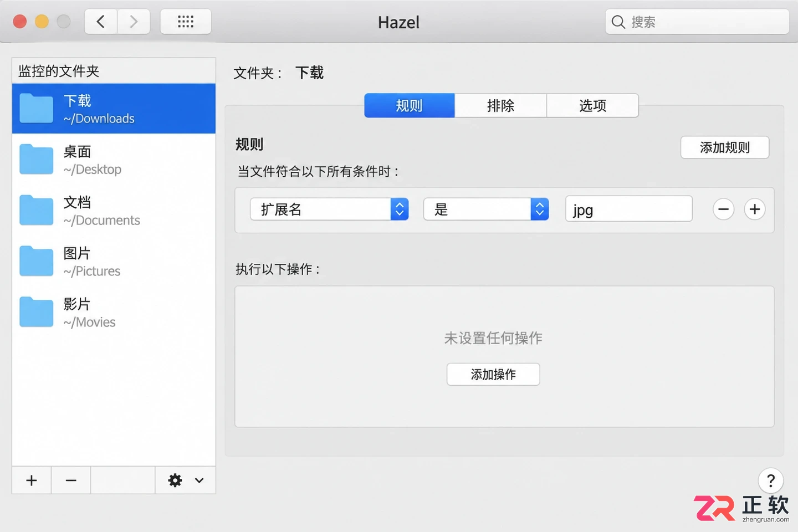
Task: Select the 下载 Downloads folder icon
Action: (37, 108)
